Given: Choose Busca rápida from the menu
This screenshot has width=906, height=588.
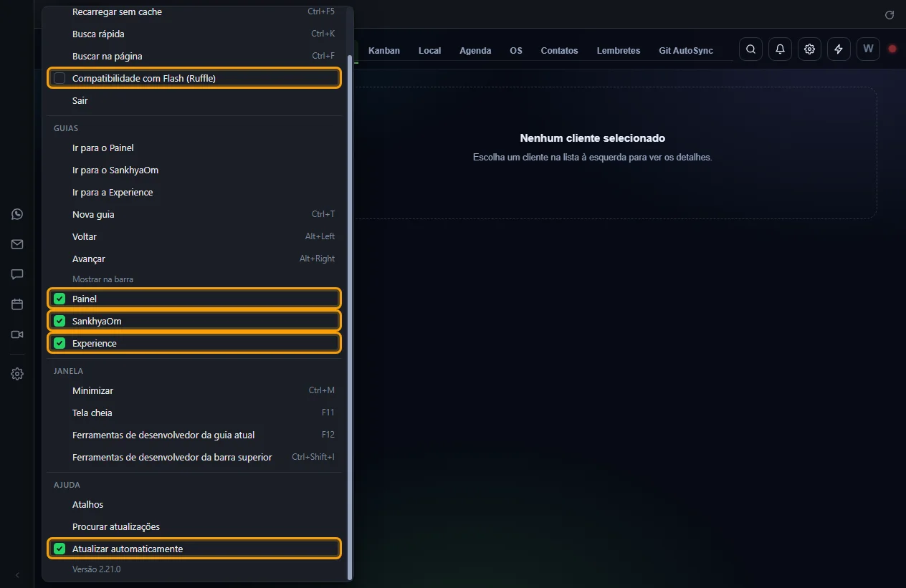Looking at the screenshot, I should click(x=194, y=34).
